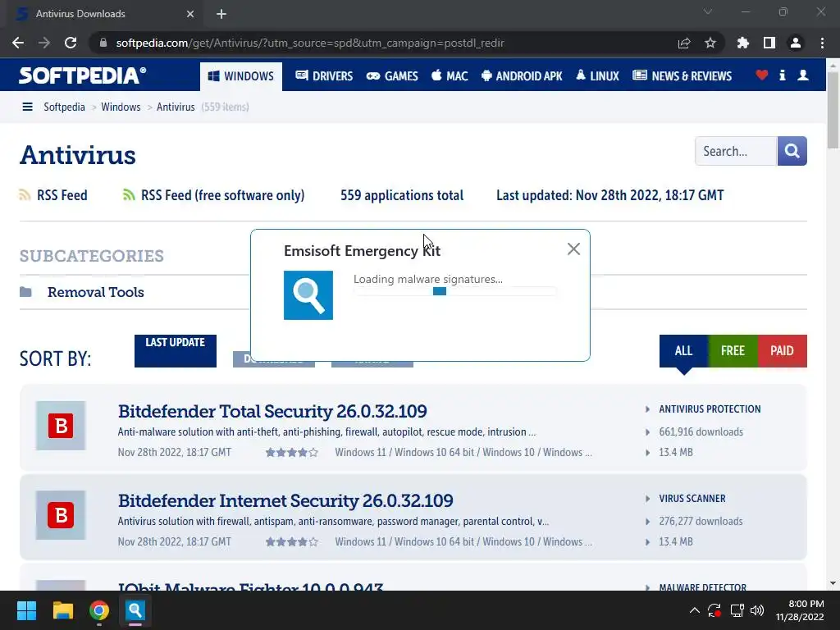Reload the Softpedia page

coord(71,43)
